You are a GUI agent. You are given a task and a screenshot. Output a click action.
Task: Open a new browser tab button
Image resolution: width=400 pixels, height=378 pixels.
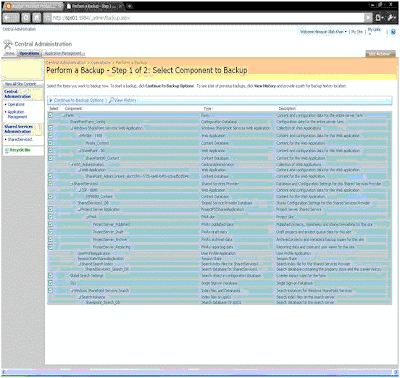tap(129, 6)
